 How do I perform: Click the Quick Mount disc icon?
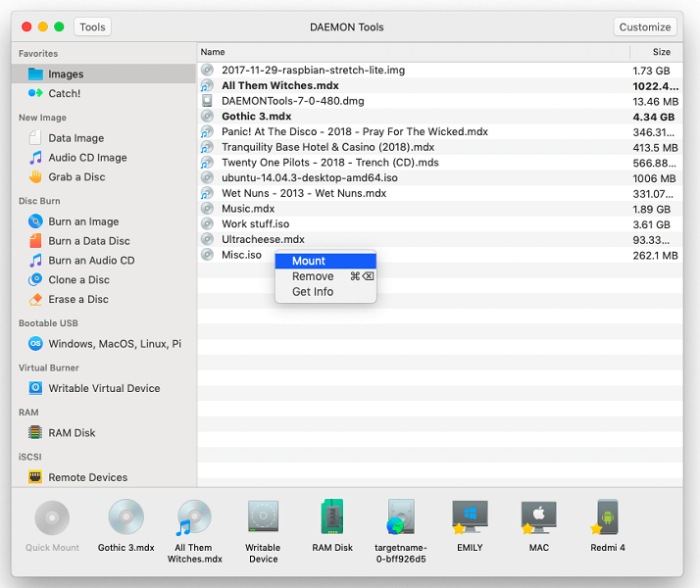52,518
